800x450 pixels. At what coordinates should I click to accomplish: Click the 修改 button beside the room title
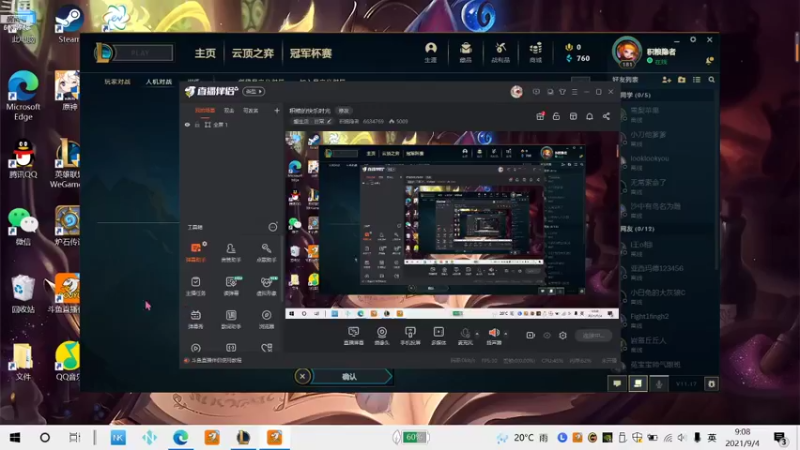coord(344,111)
